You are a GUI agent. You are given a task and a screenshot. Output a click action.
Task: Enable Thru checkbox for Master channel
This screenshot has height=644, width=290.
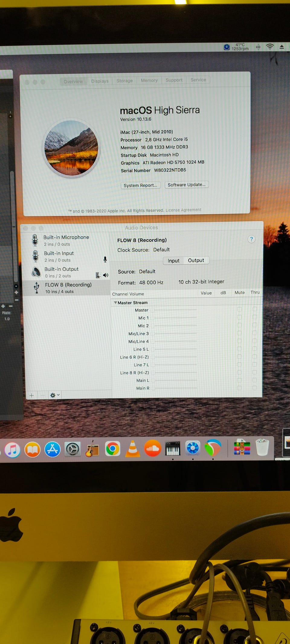[255, 309]
